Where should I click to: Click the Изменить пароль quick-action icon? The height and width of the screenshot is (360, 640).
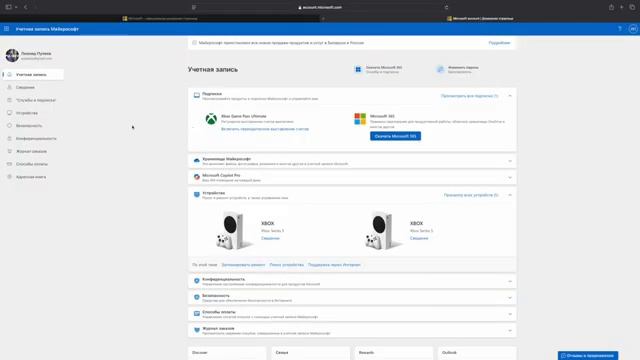pyautogui.click(x=440, y=69)
